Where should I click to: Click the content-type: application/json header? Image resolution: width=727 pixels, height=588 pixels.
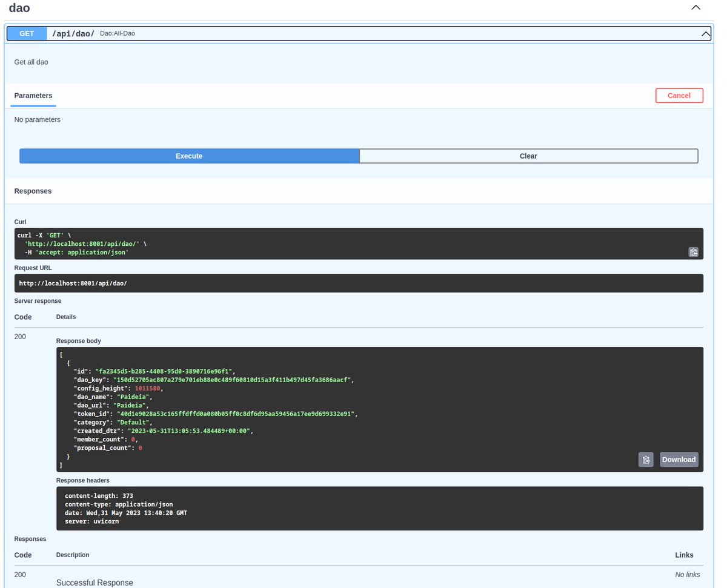(x=119, y=504)
